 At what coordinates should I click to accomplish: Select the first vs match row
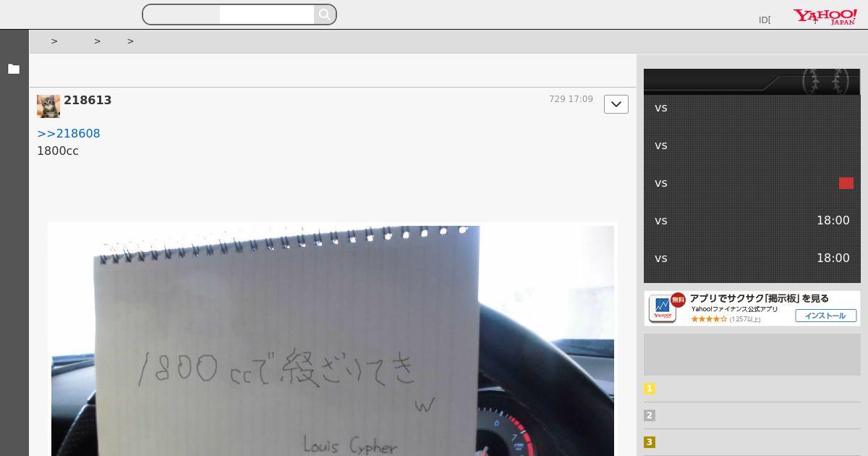(752, 108)
